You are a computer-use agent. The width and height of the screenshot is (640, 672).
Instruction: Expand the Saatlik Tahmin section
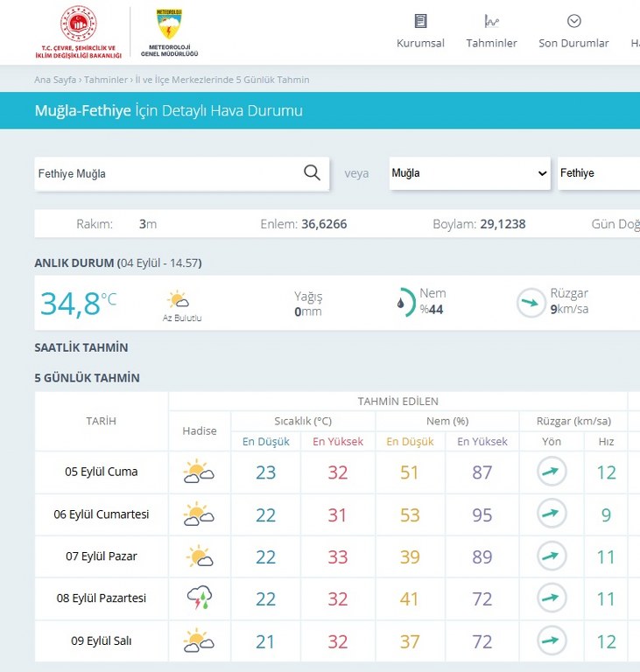(x=81, y=347)
